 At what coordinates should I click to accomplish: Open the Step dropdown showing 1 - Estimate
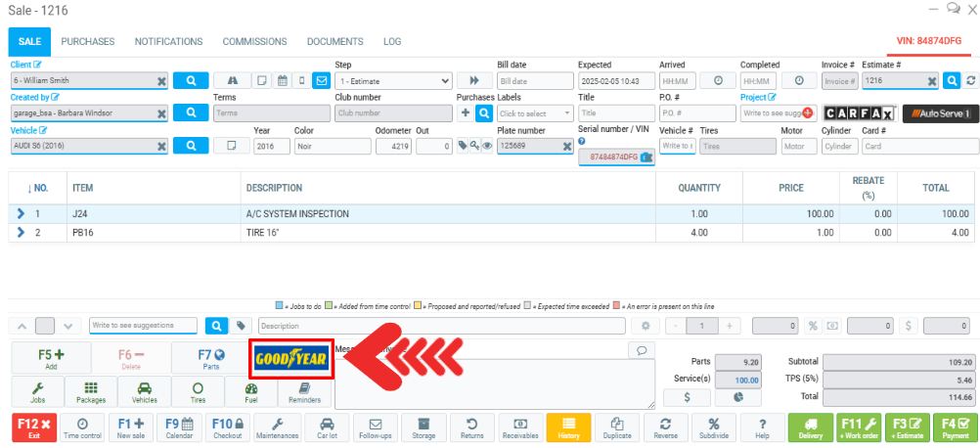393,80
